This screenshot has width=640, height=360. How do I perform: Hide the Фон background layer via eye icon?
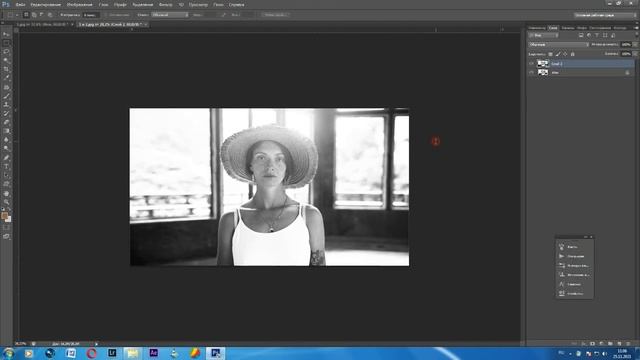click(531, 73)
